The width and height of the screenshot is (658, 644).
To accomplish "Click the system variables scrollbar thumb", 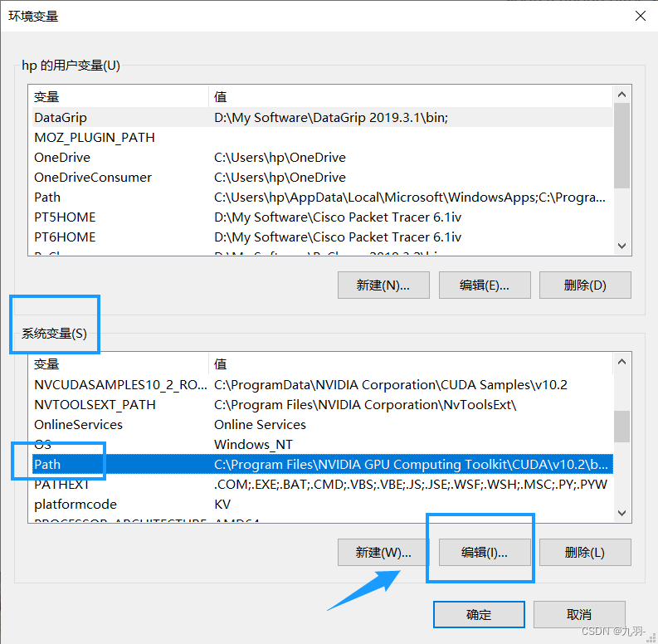I will pyautogui.click(x=622, y=426).
